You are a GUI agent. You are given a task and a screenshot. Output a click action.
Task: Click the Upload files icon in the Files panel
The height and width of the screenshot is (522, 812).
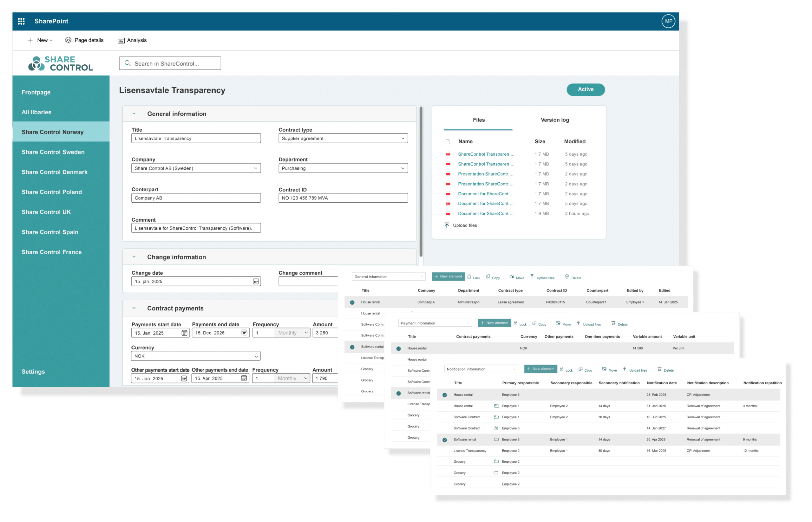point(447,225)
